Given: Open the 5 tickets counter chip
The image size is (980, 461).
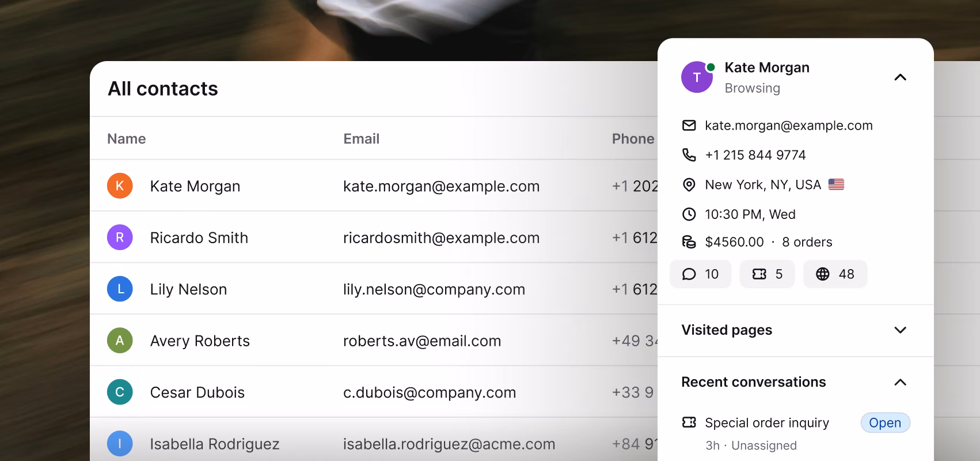Looking at the screenshot, I should (x=767, y=274).
